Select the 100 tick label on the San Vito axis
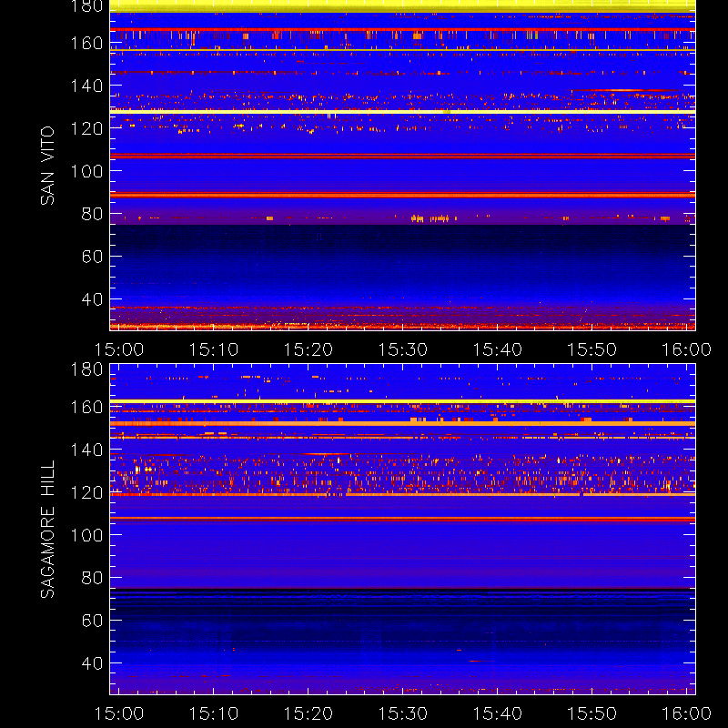Screen dimensions: 728x728 [x=86, y=171]
